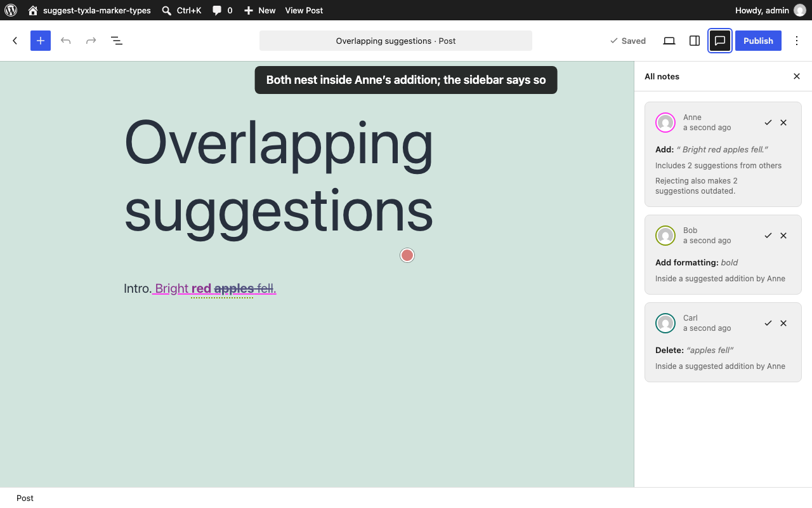Image resolution: width=812 pixels, height=508 pixels.
Task: Accept Anne's suggestion with checkmark
Action: click(x=768, y=123)
